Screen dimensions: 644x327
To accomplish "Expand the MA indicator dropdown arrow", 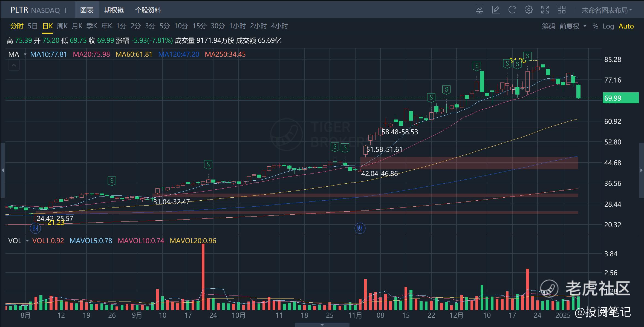I will (x=25, y=54).
